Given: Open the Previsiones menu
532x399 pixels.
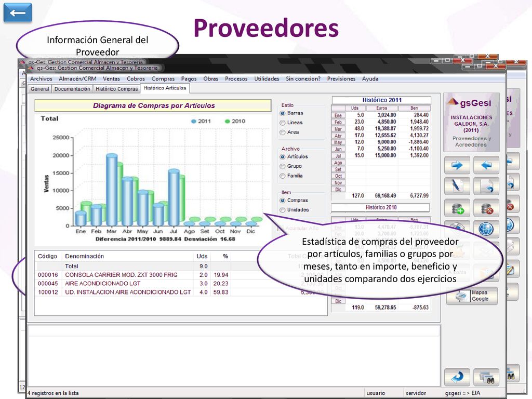Looking at the screenshot, I should coord(341,79).
